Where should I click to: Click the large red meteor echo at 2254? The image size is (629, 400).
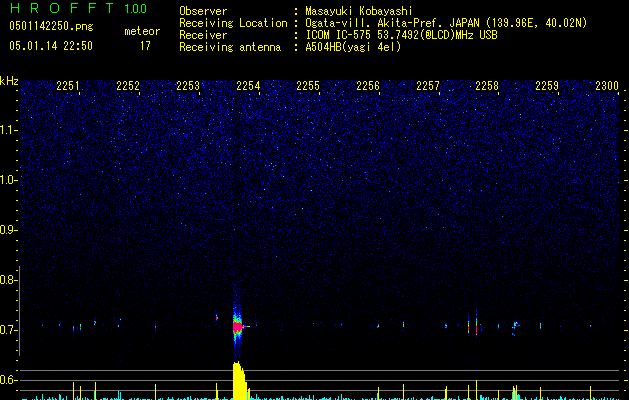pos(237,327)
